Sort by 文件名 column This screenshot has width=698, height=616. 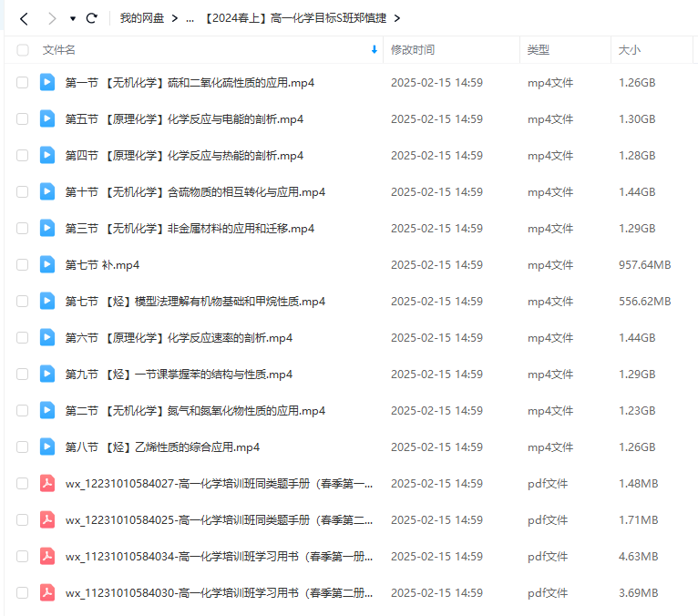[x=58, y=50]
